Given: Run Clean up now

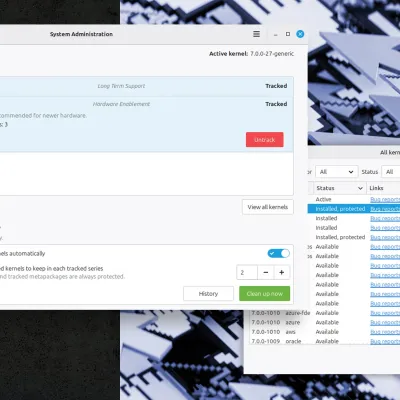Looking at the screenshot, I should (264, 294).
